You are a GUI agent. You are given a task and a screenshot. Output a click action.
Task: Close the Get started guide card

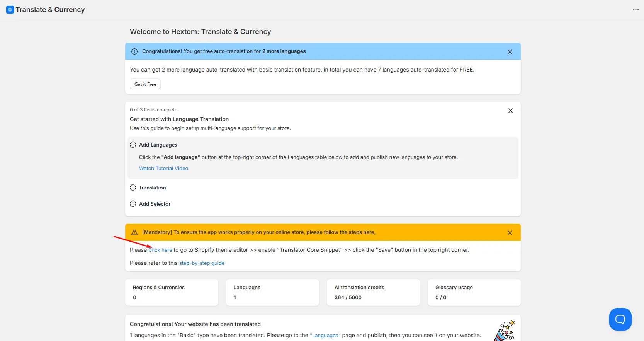tap(510, 111)
